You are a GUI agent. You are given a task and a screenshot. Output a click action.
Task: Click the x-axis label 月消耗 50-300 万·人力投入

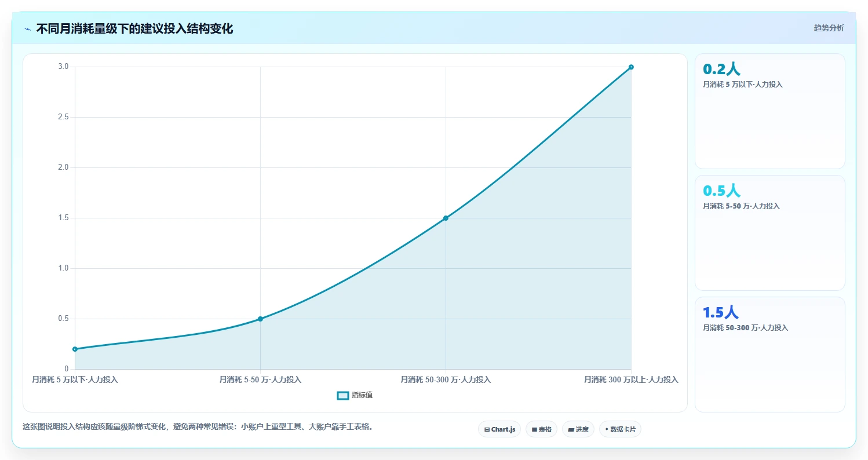coord(446,379)
